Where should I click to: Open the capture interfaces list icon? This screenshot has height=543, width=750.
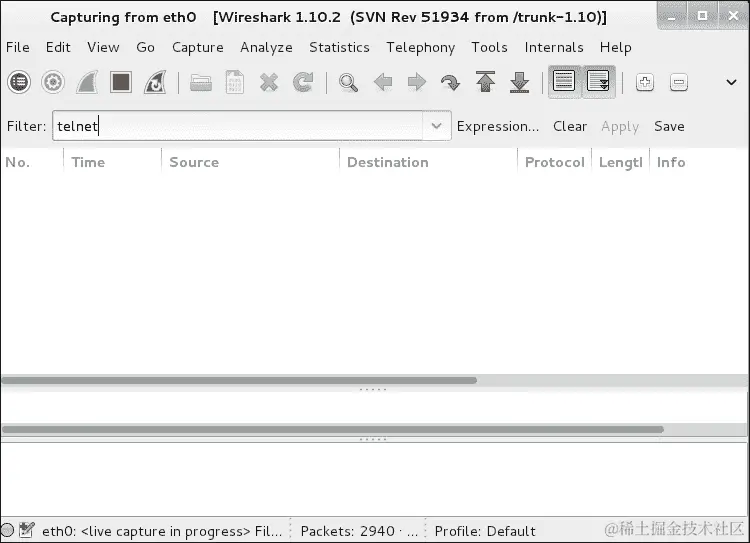point(19,82)
